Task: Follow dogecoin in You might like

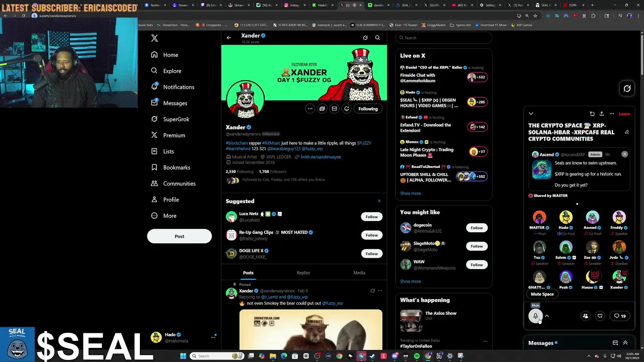Action: pos(476,228)
